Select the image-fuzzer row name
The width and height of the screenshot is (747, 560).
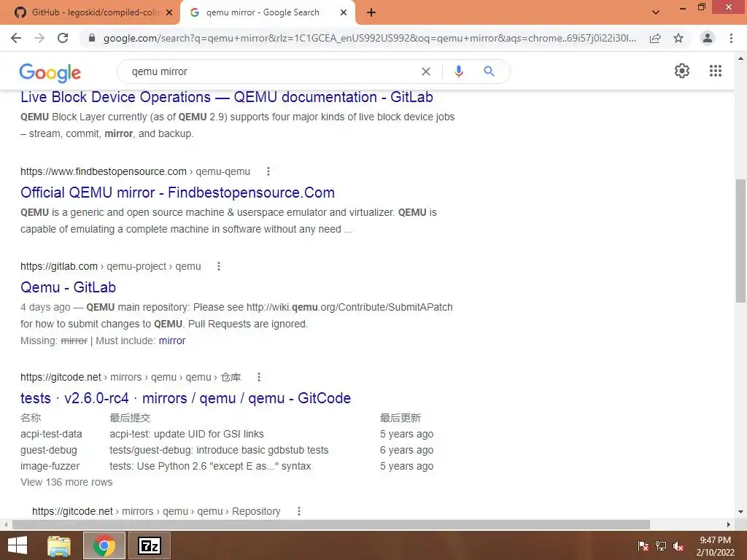(50, 466)
